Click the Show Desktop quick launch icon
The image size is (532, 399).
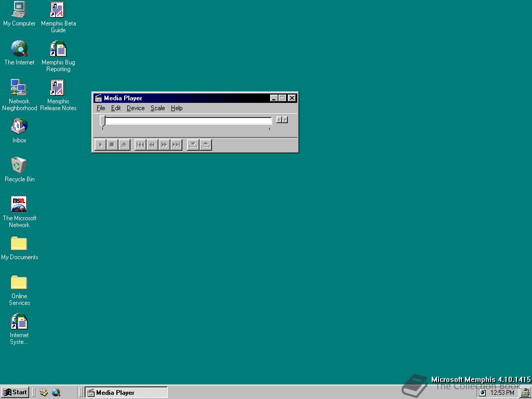pyautogui.click(x=44, y=393)
